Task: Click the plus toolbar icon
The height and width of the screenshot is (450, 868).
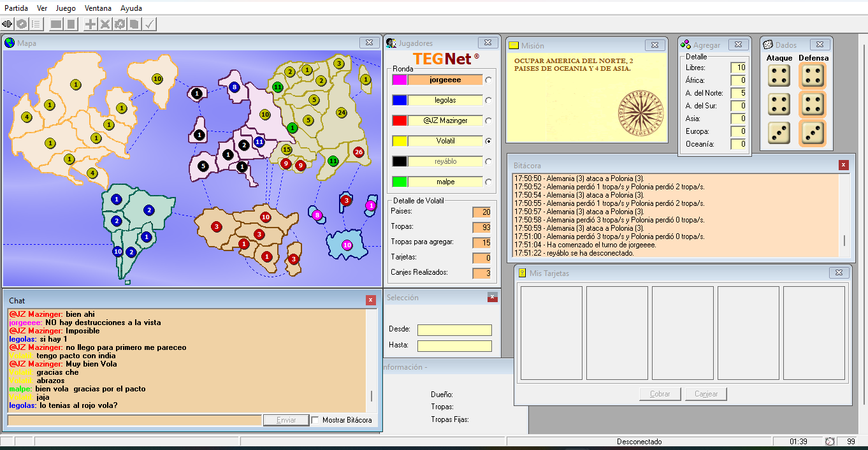Action: pyautogui.click(x=91, y=24)
